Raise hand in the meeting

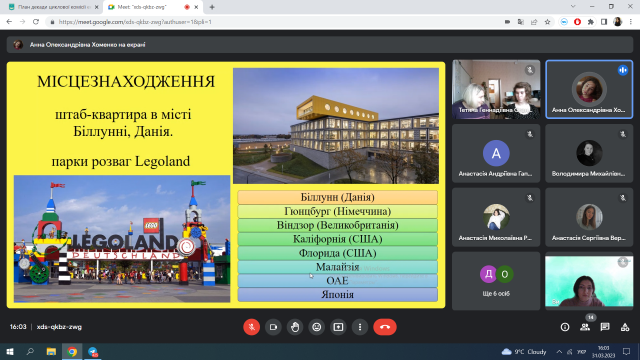(295, 327)
